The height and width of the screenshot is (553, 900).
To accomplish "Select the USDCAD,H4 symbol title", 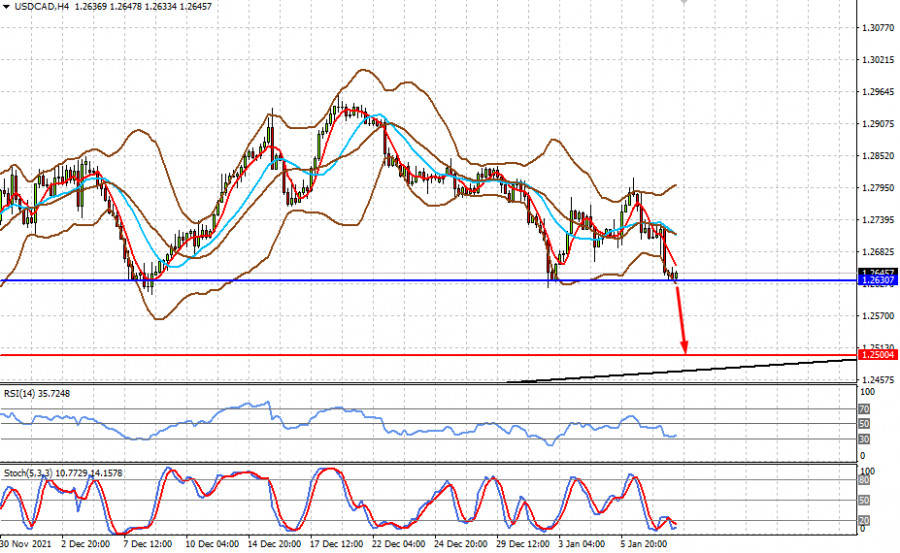I will click(41, 7).
